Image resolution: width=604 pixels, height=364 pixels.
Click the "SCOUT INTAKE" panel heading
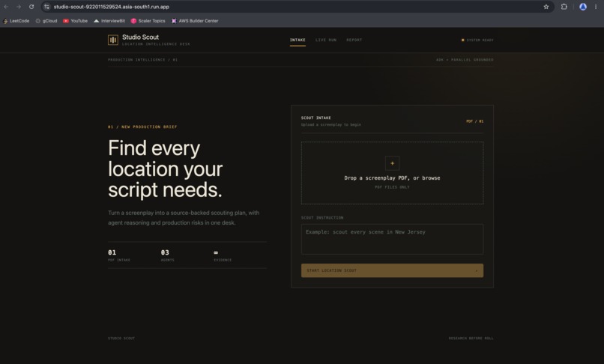point(316,118)
